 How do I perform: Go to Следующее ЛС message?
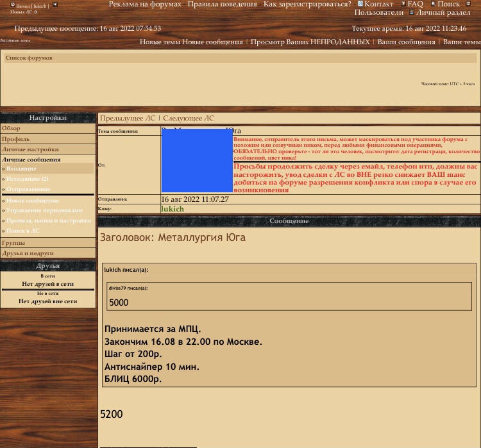[x=188, y=118]
